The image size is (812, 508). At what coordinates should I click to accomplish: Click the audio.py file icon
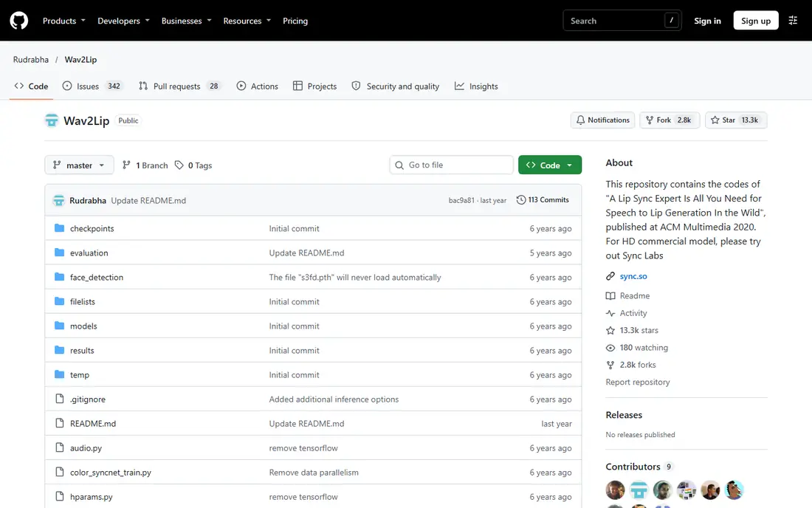(60, 447)
